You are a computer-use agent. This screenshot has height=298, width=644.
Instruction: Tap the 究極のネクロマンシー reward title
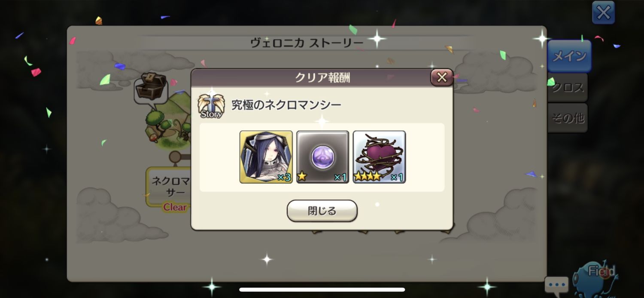[x=286, y=105]
